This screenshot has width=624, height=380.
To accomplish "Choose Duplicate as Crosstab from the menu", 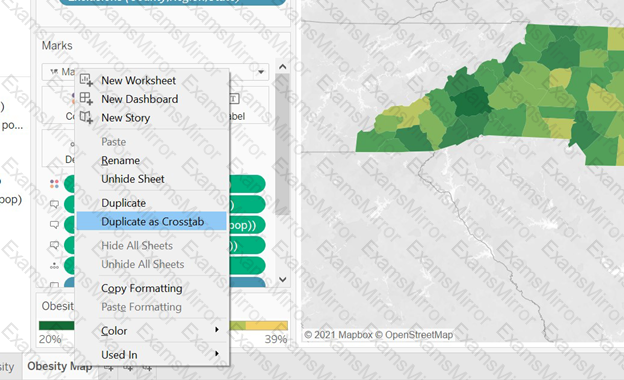I will (x=152, y=221).
